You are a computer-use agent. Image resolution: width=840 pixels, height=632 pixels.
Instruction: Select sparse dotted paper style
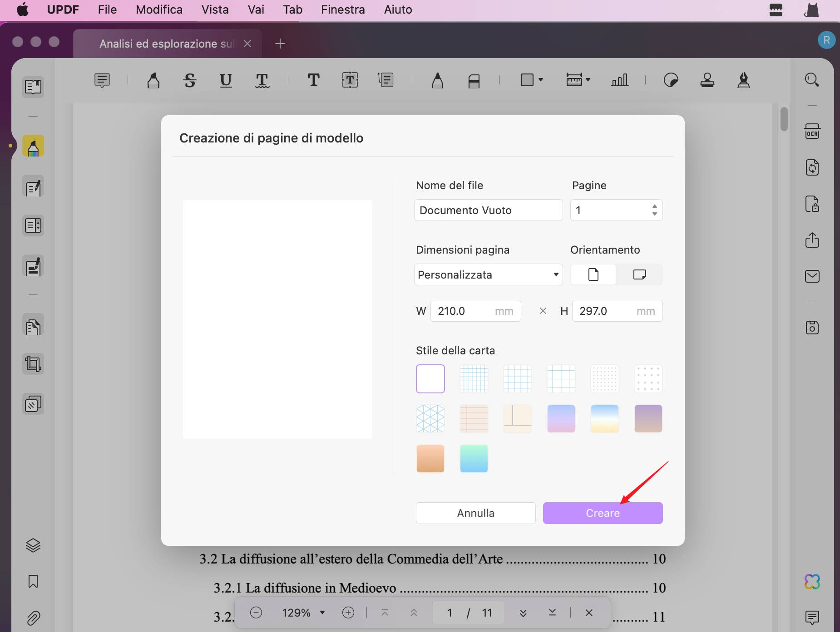point(648,379)
